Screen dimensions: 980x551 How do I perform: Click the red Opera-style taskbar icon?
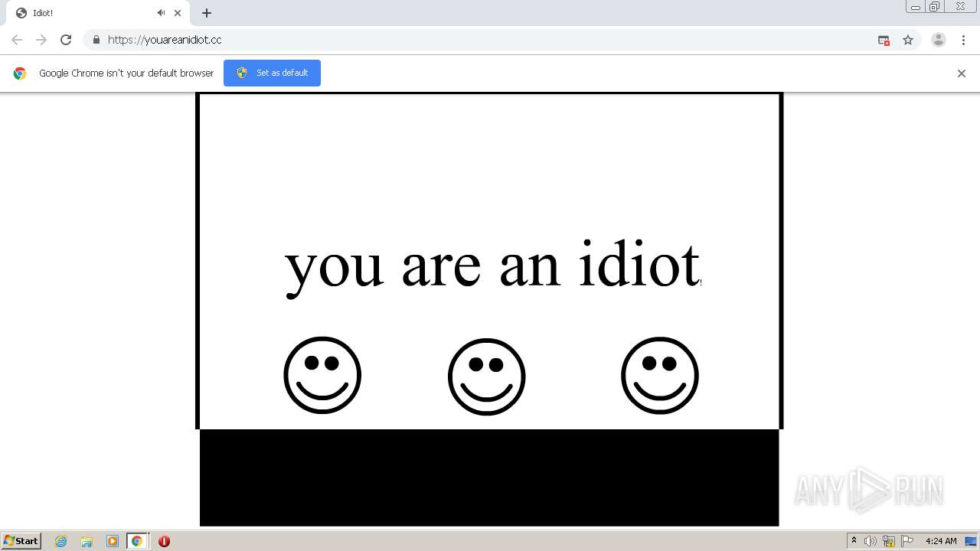[x=164, y=541]
